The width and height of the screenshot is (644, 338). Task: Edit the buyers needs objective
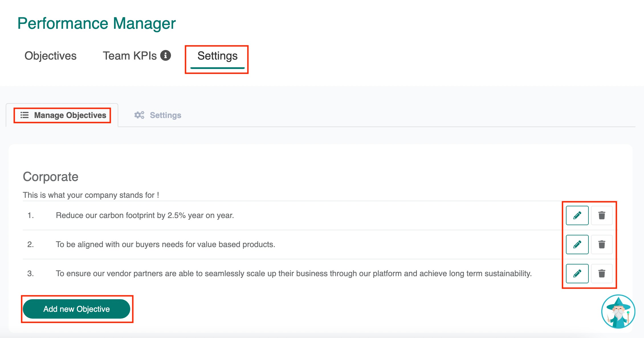(x=577, y=245)
